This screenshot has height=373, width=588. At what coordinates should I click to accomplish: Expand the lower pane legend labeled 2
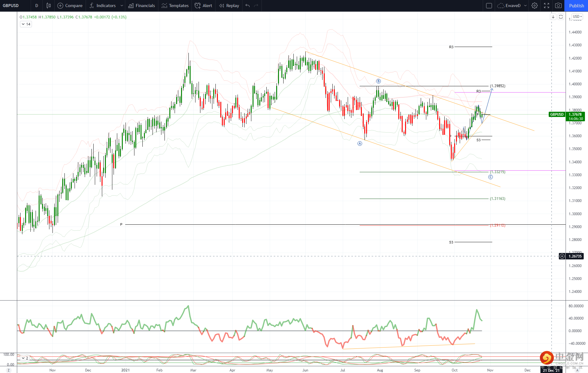(x=25, y=358)
